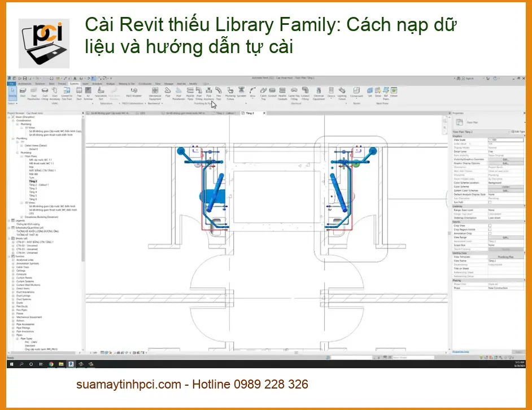Toggle the Annotation Crop checkbox
The image size is (532, 410).
pyautogui.click(x=490, y=233)
